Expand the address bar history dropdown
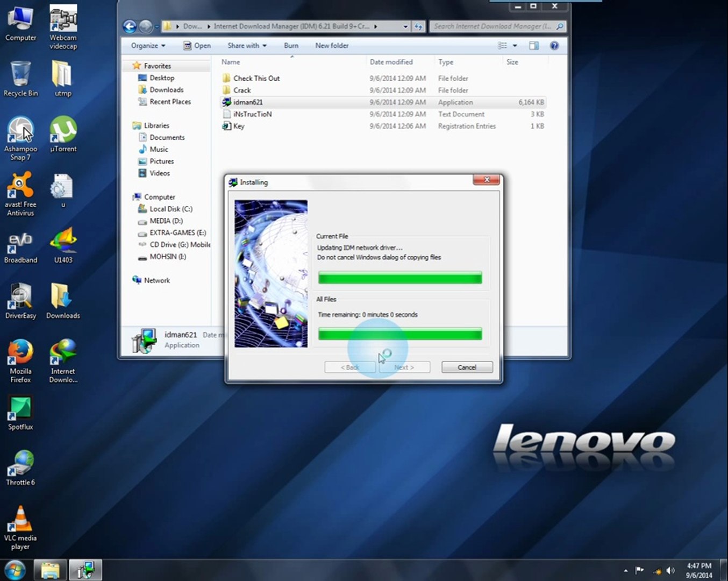Screen dimensions: 728x581 (x=405, y=26)
